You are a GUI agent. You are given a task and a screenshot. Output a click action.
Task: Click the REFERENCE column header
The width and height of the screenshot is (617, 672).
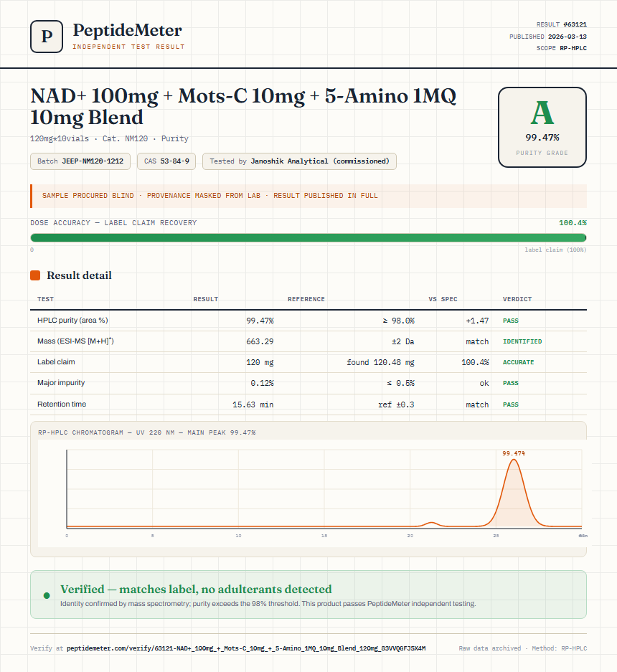coord(306,299)
